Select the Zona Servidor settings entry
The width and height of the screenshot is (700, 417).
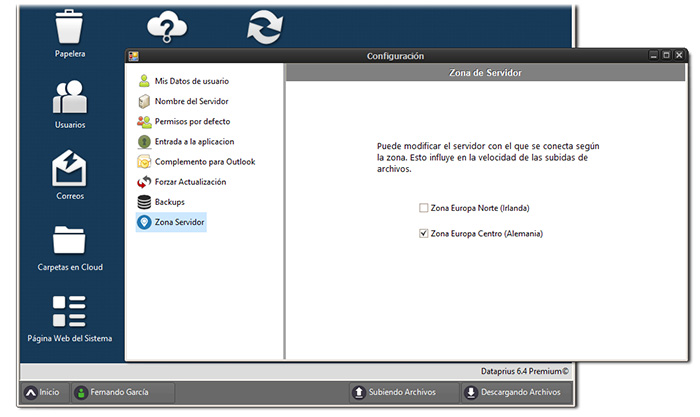[x=171, y=222]
